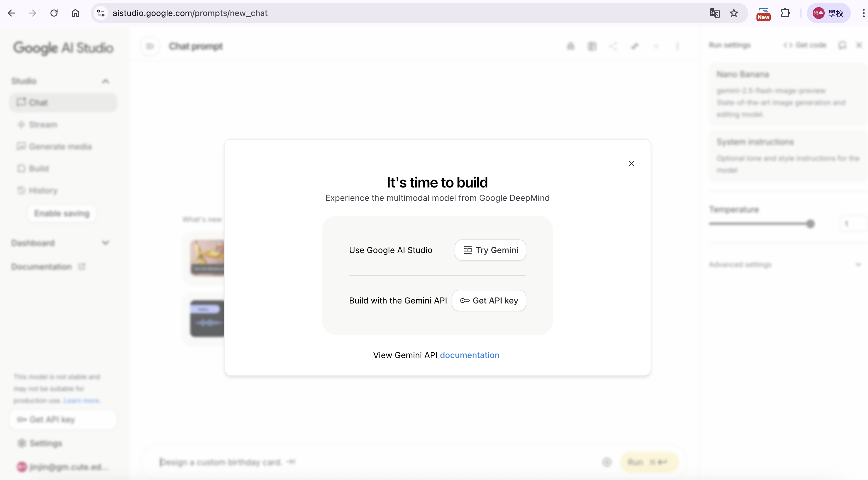Collapse the Studio sidebar section
868x480 pixels.
(x=106, y=81)
